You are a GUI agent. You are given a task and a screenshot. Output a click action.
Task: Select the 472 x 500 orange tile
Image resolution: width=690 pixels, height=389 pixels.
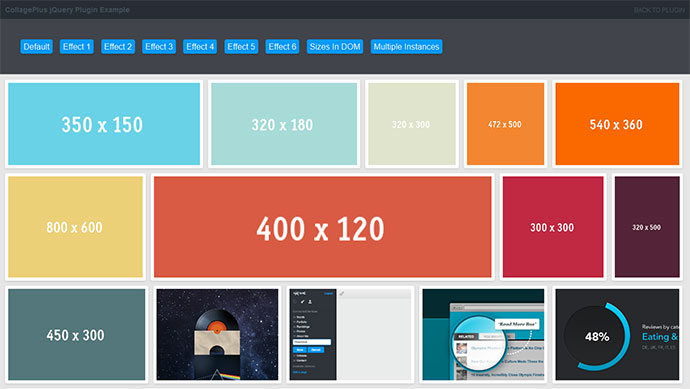[505, 124]
